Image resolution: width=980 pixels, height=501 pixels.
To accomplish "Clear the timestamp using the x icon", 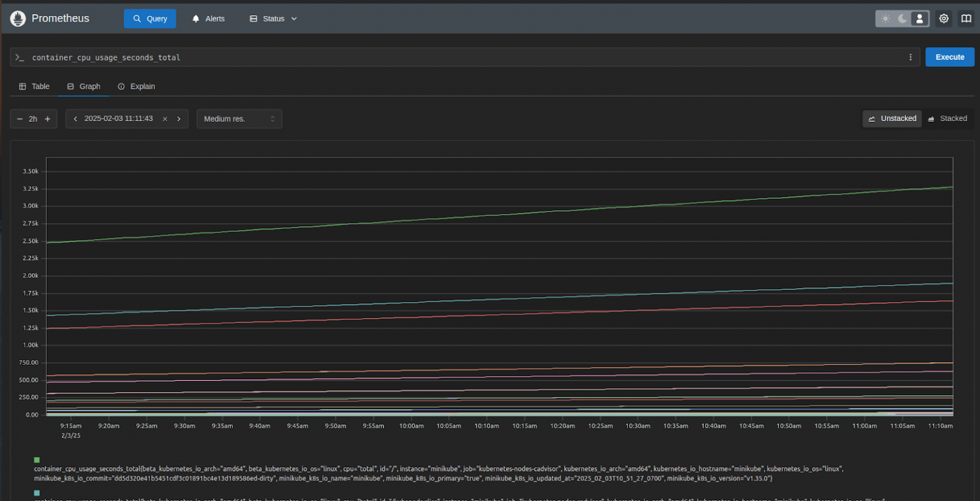I will click(165, 119).
